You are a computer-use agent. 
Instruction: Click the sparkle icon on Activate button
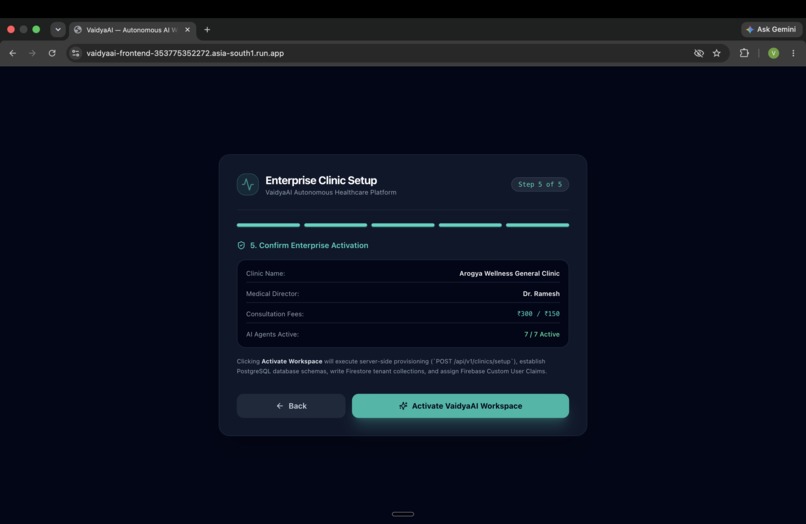[x=403, y=406]
